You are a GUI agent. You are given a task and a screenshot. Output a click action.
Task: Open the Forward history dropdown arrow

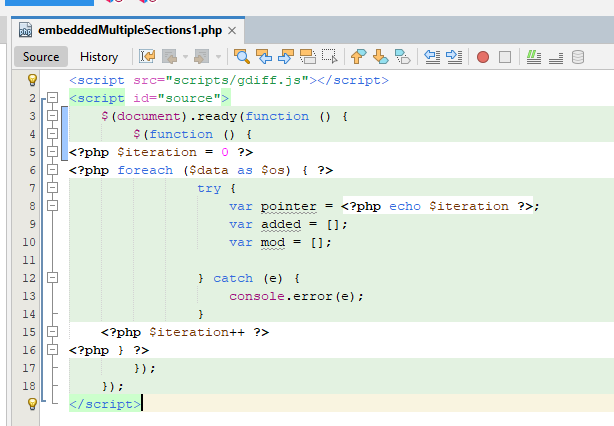(x=218, y=57)
